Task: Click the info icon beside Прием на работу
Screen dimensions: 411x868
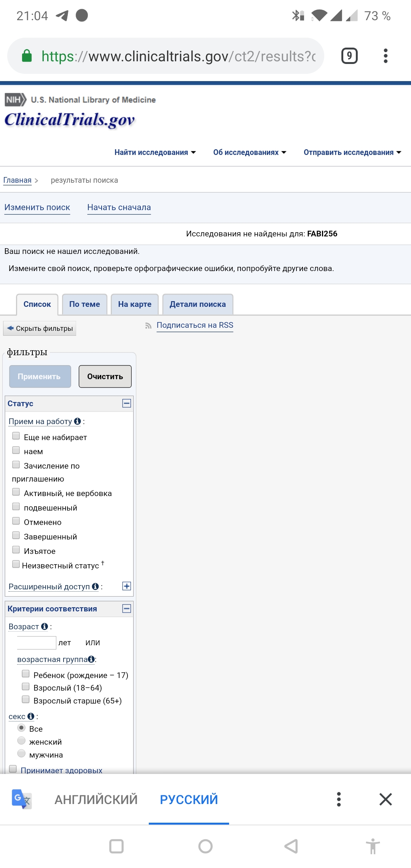Action: tap(78, 421)
